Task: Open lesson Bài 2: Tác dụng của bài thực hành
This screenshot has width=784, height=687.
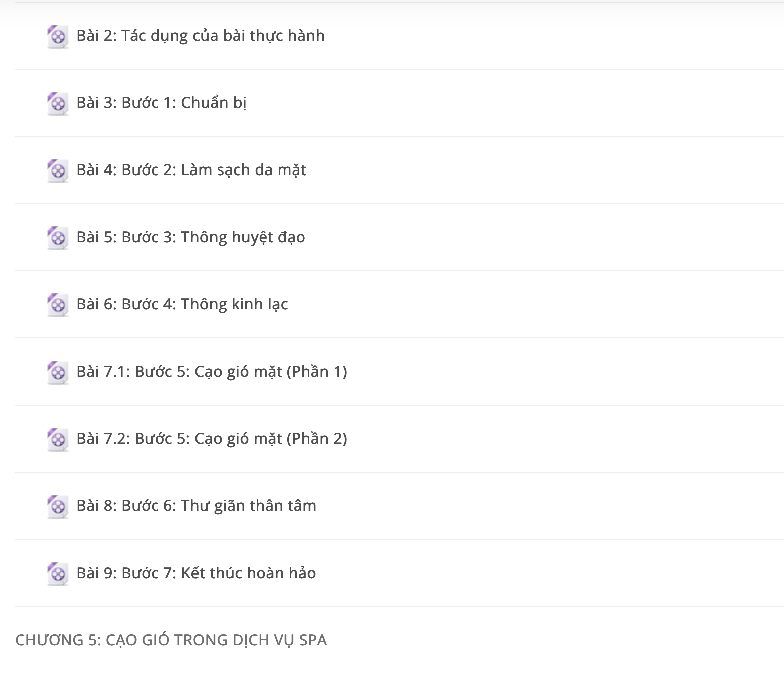Action: [201, 36]
